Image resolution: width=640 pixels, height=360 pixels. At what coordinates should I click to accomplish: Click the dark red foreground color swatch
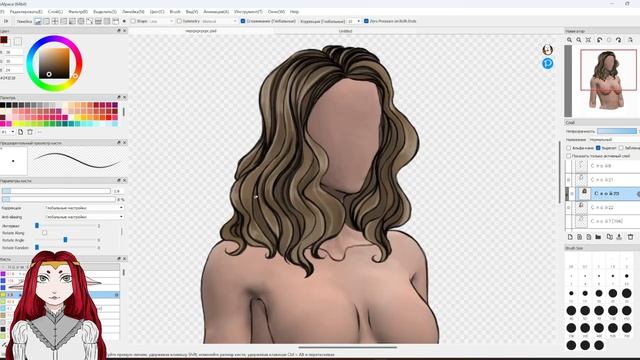pos(4,40)
